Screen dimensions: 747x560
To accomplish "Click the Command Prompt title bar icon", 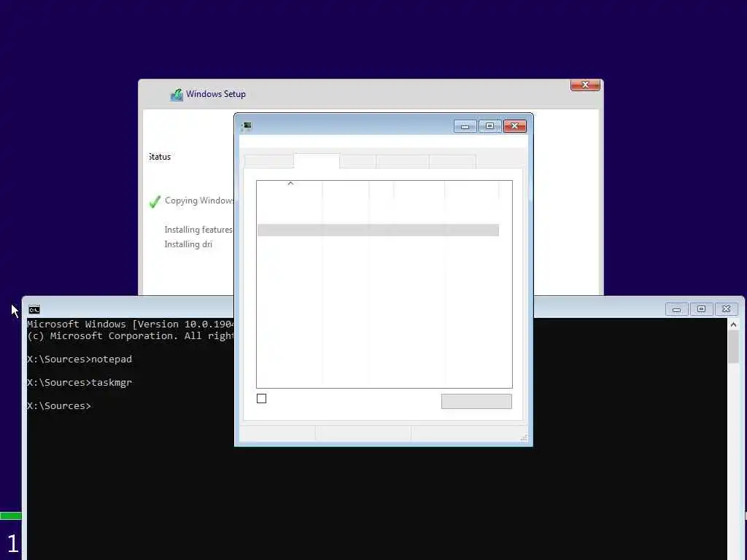I will [34, 310].
